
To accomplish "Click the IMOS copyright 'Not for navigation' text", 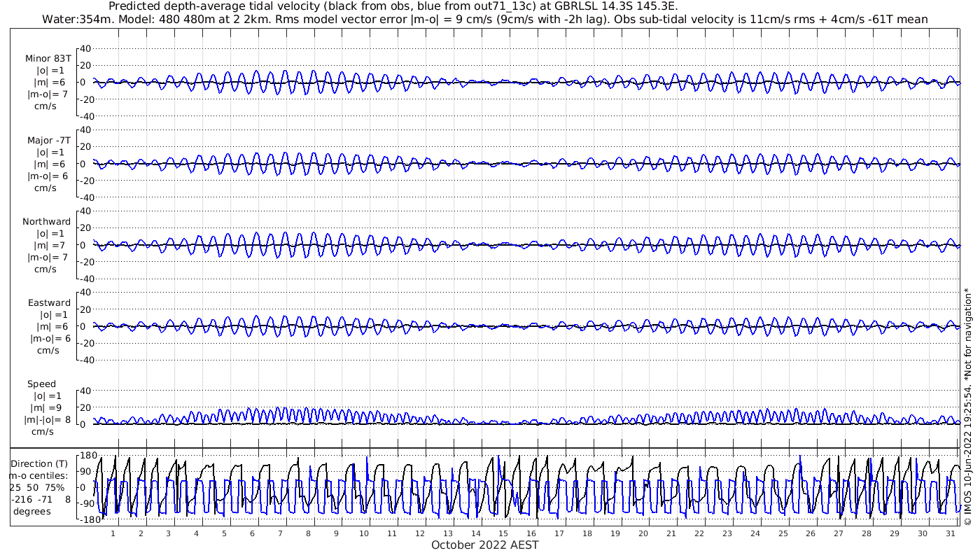I will click(x=969, y=406).
